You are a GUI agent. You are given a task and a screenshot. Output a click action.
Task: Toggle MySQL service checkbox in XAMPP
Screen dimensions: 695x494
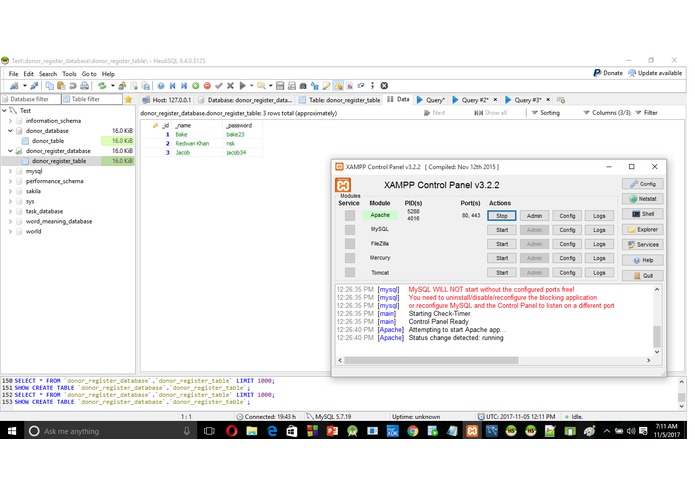(x=350, y=230)
